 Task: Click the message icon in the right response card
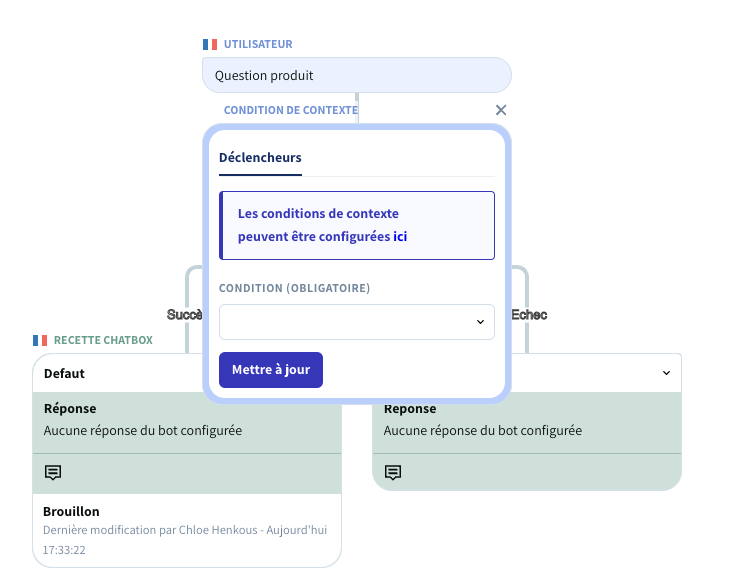(x=393, y=472)
